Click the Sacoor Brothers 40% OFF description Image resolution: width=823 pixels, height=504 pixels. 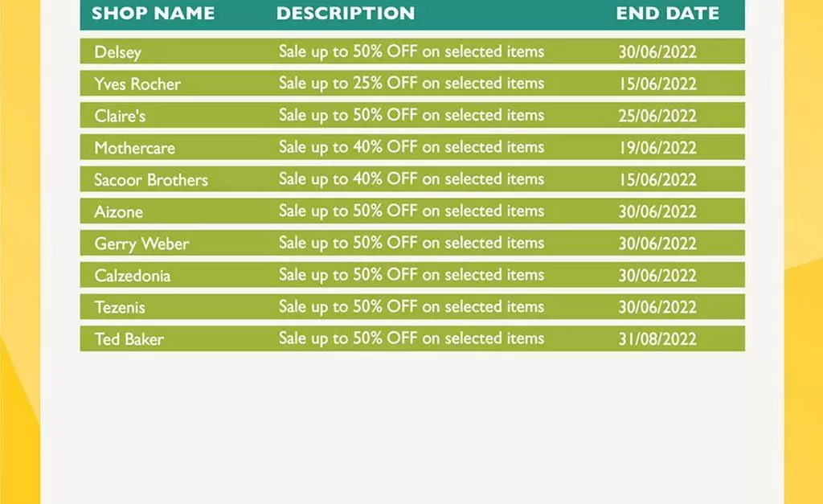411,179
